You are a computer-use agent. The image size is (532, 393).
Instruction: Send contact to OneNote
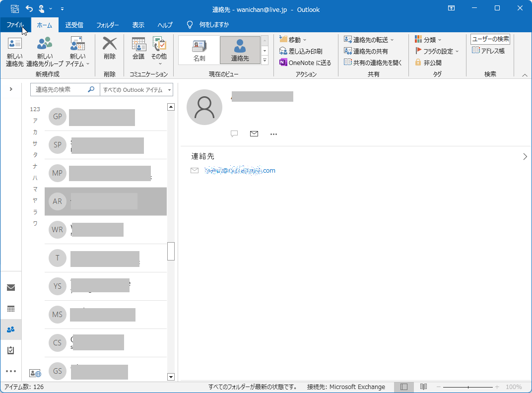305,63
